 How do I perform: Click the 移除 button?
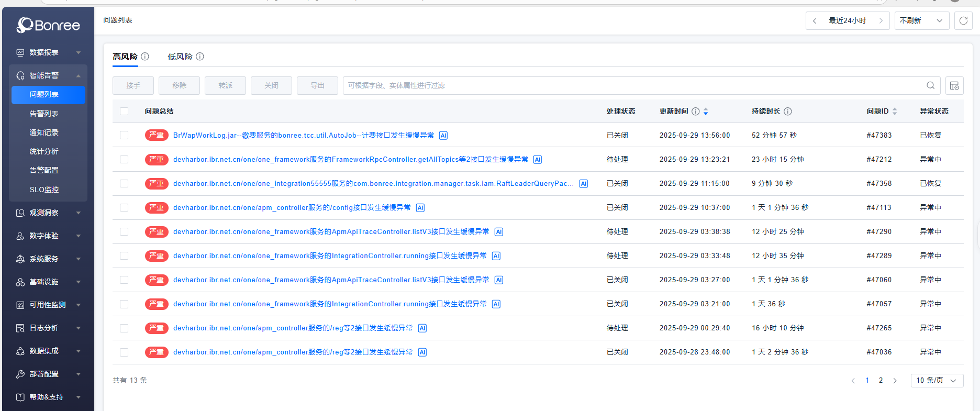coord(179,85)
